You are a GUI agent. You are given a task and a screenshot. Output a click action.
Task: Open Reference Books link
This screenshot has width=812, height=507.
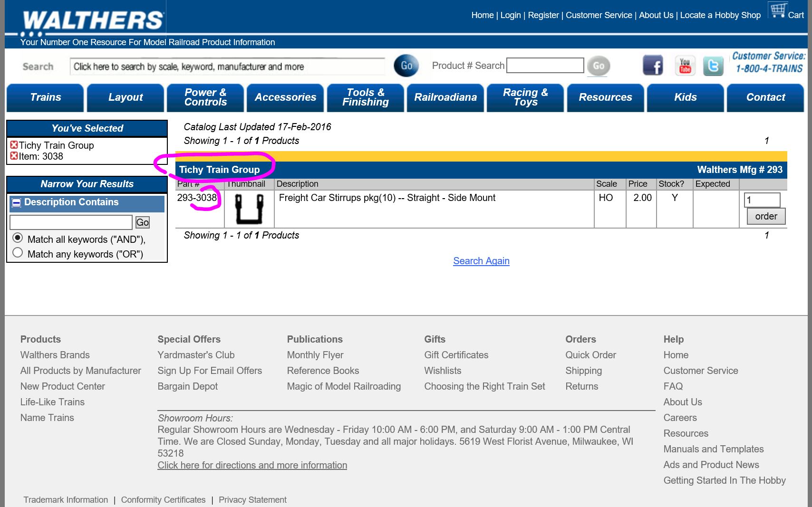[323, 371]
